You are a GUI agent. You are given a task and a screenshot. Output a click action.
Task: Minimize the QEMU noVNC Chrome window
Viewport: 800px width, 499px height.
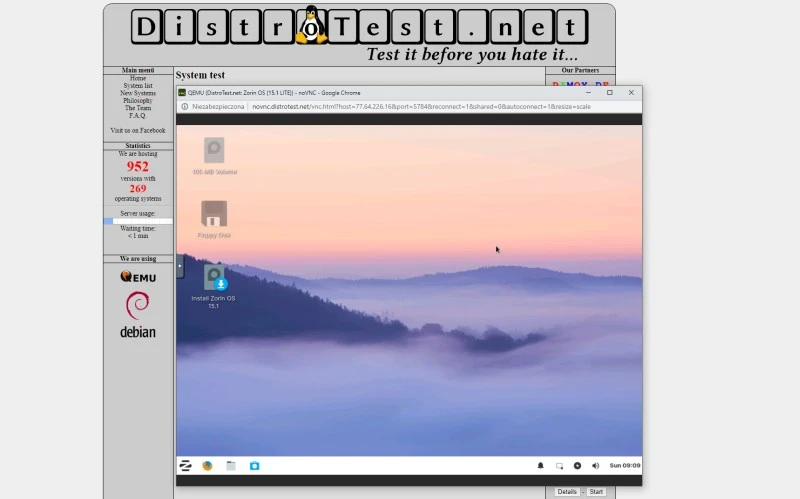pyautogui.click(x=588, y=92)
